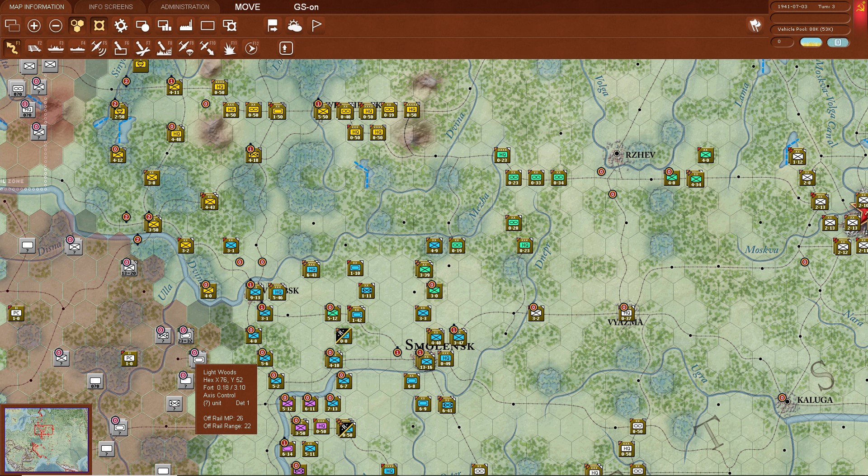Zoom out the map with minus icon
868x476 pixels.
pos(56,26)
